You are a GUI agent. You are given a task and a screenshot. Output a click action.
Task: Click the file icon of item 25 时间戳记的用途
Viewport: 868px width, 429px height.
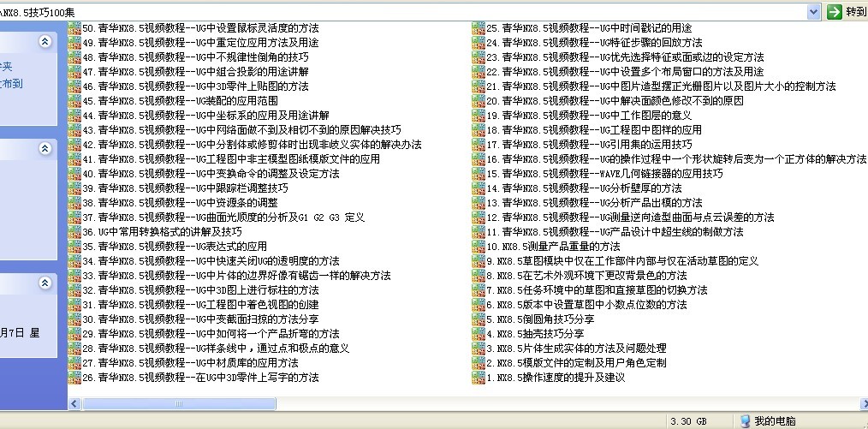pyautogui.click(x=479, y=27)
